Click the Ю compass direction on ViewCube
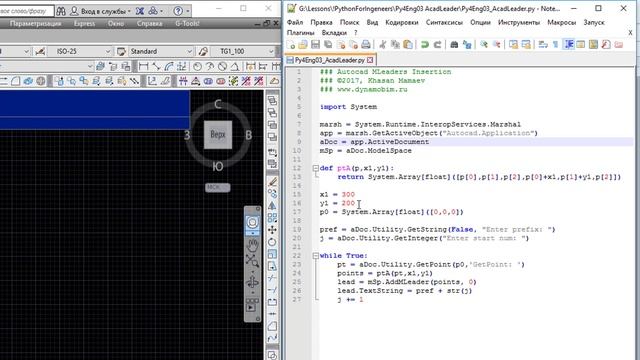This screenshot has width=640, height=360. click(218, 166)
